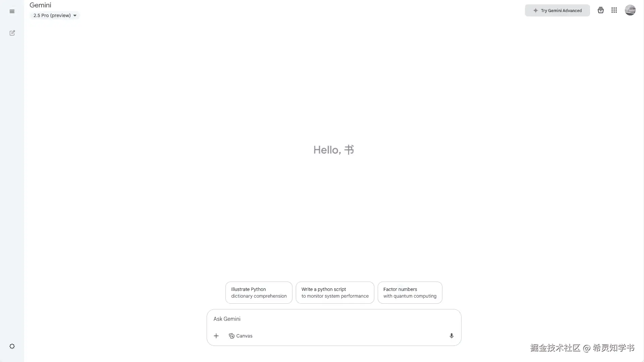This screenshot has height=362, width=644.
Task: Start a new chat with the pencil icon
Action: tap(12, 33)
